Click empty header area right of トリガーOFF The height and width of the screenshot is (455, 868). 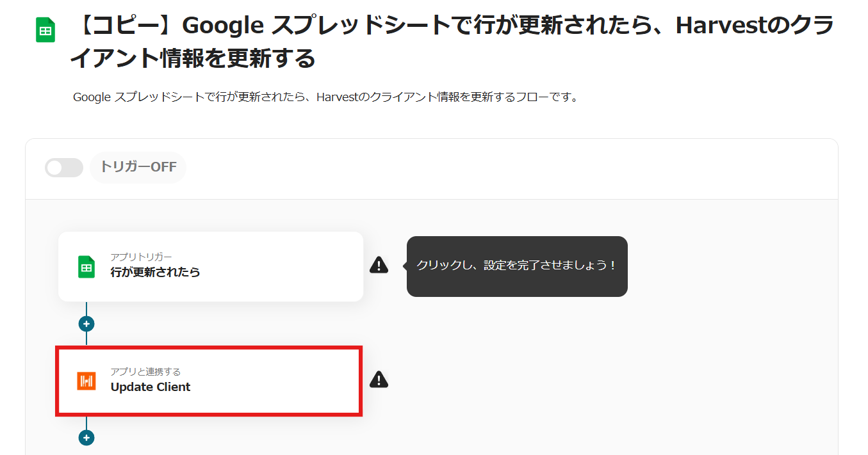(512, 168)
